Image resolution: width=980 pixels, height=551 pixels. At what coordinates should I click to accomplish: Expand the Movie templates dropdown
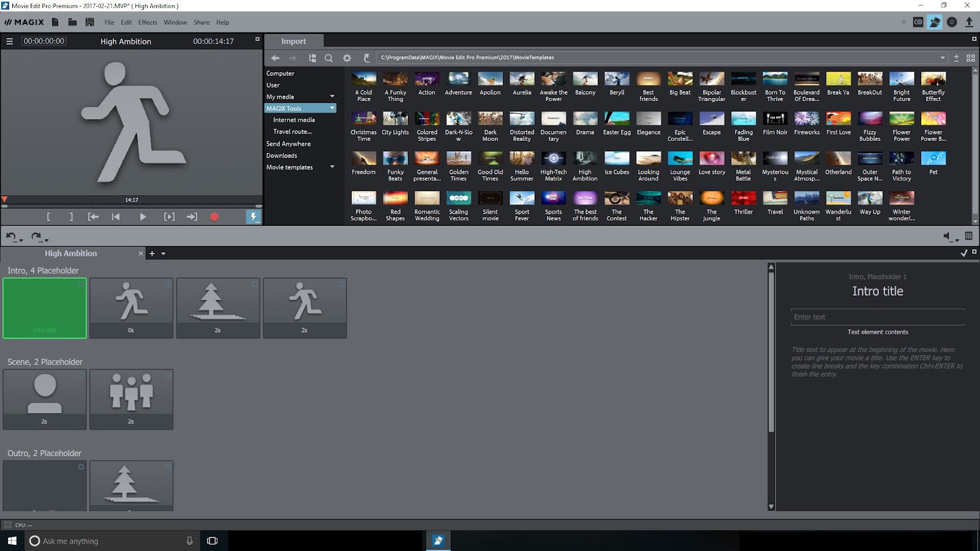coord(333,167)
